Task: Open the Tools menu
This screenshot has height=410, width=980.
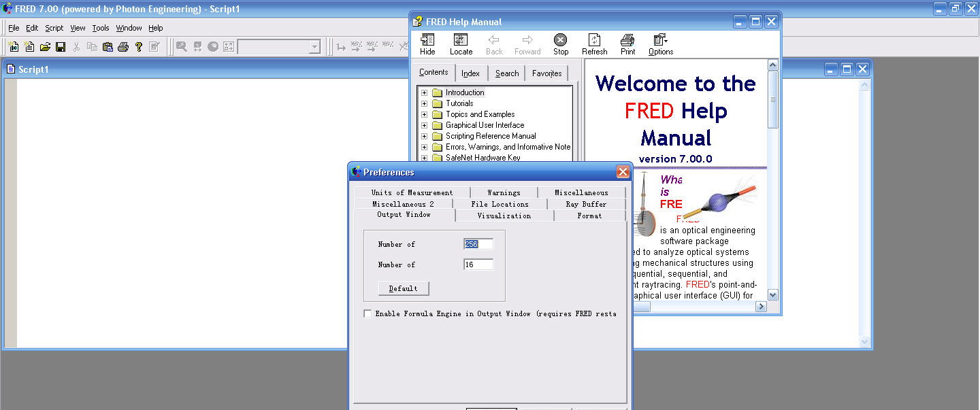Action: coord(101,28)
